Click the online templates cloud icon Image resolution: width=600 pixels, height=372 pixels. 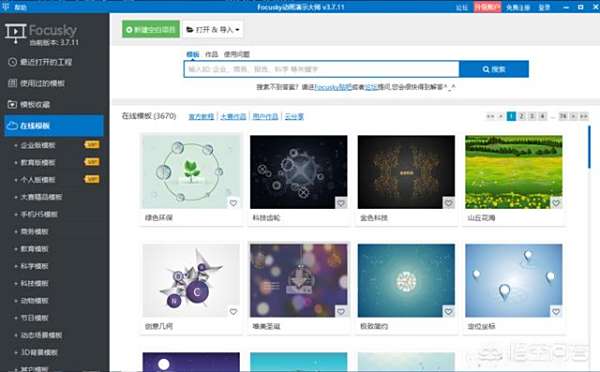pyautogui.click(x=12, y=126)
